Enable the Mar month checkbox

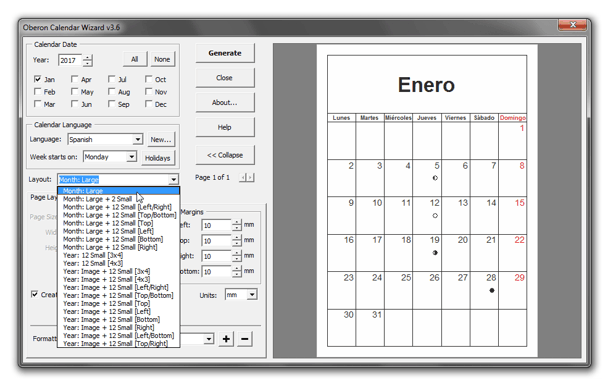37,104
